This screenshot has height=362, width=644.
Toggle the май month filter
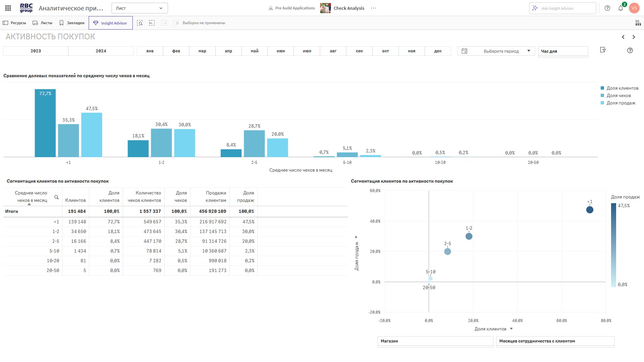(254, 51)
